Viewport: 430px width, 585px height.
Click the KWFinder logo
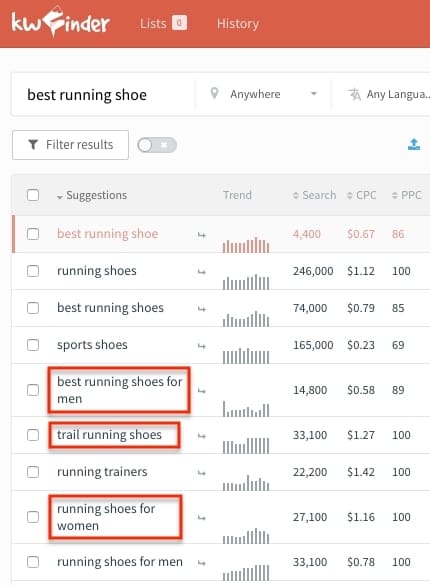pos(60,22)
